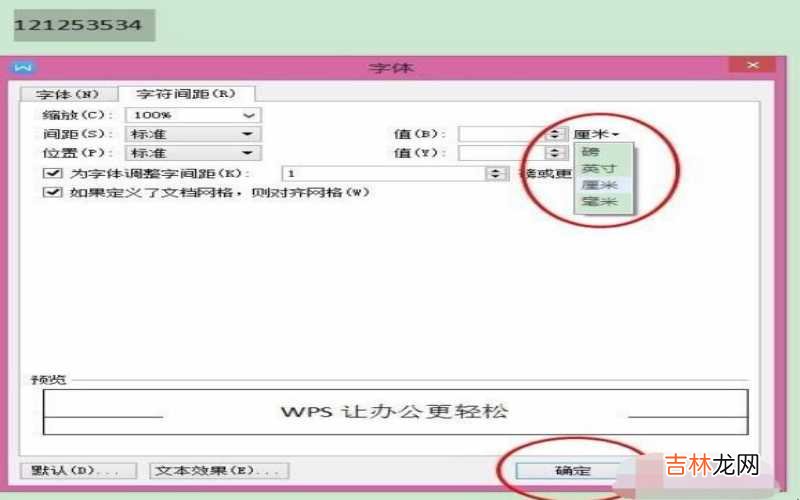This screenshot has width=800, height=500.
Task: Choose 磅 from the unit list
Action: [x=591, y=152]
